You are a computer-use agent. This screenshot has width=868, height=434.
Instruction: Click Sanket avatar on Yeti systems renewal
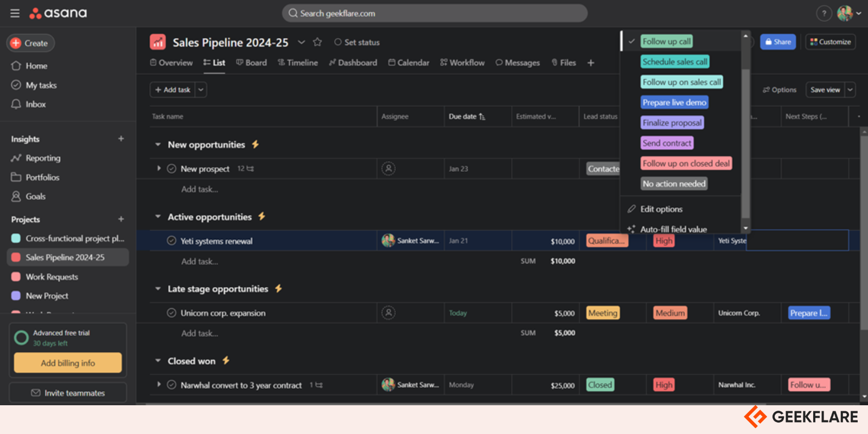[388, 241]
